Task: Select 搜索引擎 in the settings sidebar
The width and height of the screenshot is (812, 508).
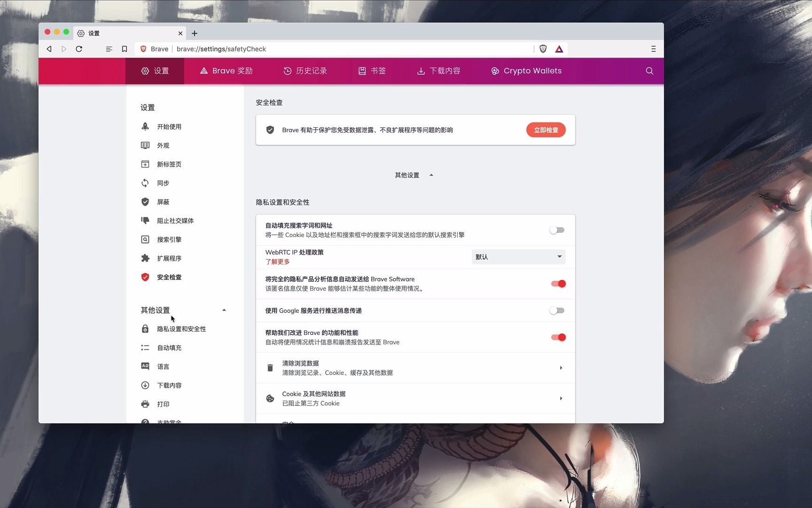Action: [x=169, y=239]
